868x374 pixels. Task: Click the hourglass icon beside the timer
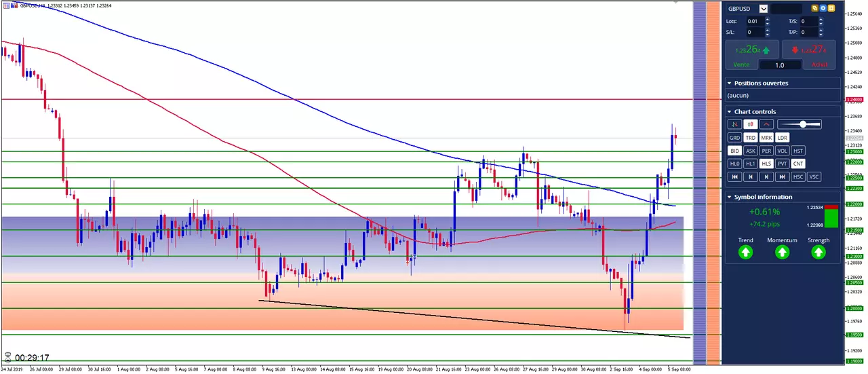click(7, 356)
